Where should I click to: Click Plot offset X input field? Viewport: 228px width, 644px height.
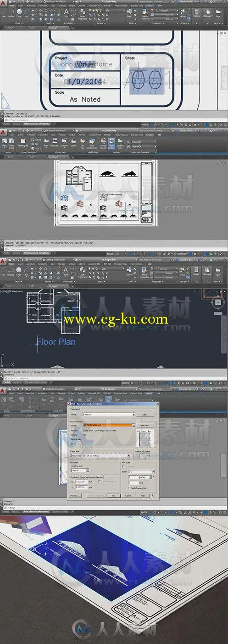pyautogui.click(x=82, y=482)
